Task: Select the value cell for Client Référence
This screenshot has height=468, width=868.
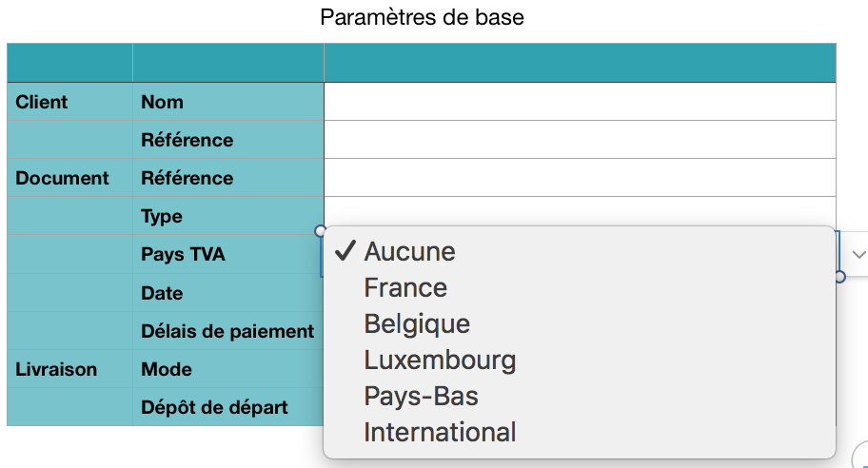Action: pos(580,140)
